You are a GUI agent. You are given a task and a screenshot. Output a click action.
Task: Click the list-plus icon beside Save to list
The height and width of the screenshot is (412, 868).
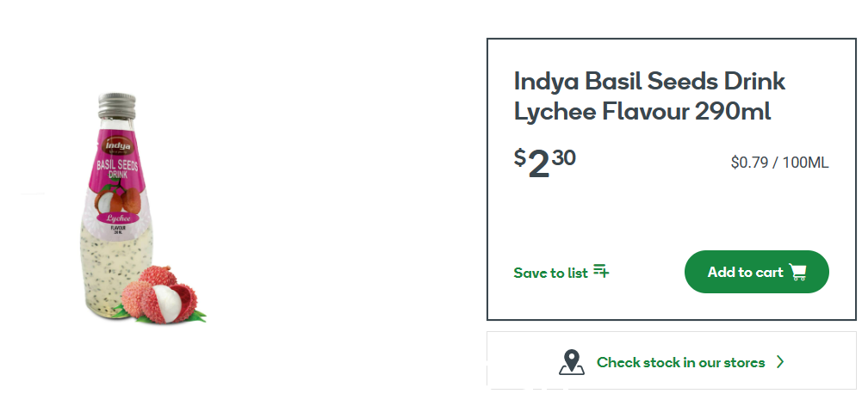point(601,271)
